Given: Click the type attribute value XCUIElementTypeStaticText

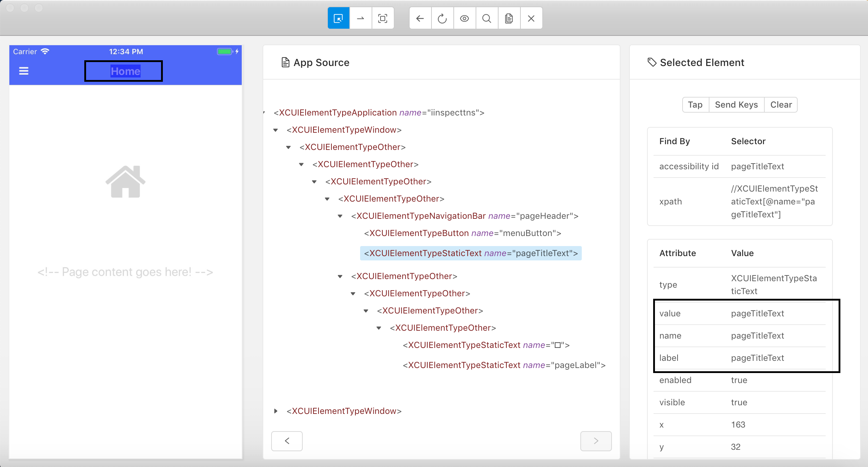Looking at the screenshot, I should (x=774, y=285).
